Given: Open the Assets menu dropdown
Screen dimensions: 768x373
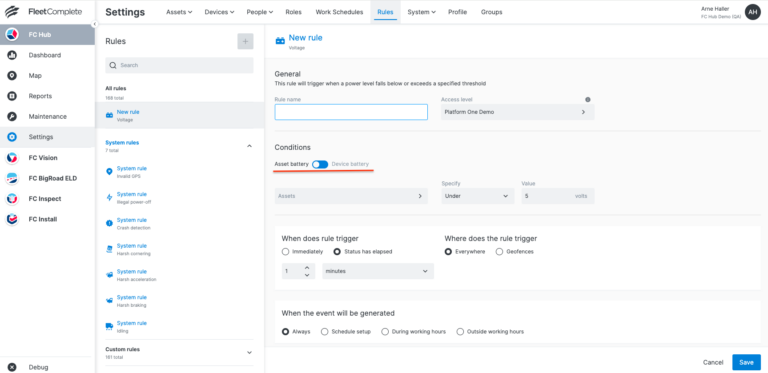Looking at the screenshot, I should (x=179, y=12).
